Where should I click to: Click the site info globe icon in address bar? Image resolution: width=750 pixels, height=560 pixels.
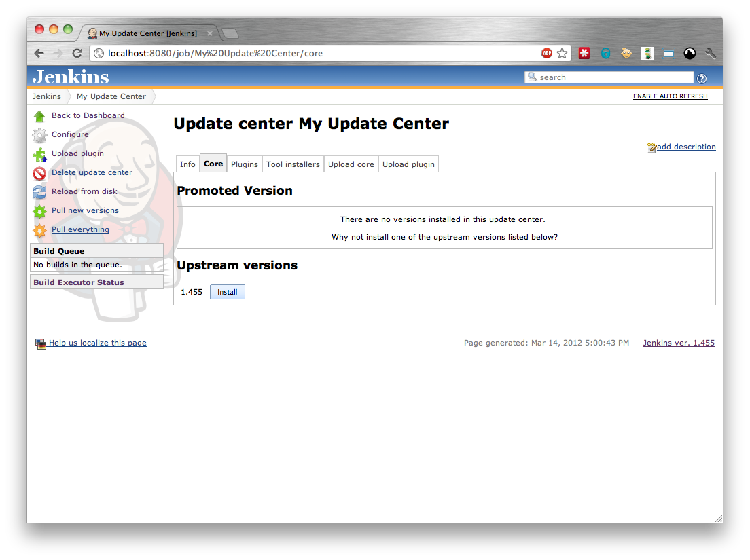(x=99, y=53)
